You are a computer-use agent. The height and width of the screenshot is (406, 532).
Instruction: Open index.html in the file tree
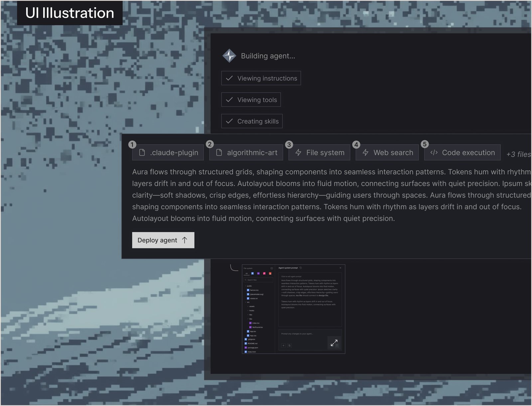(250, 352)
